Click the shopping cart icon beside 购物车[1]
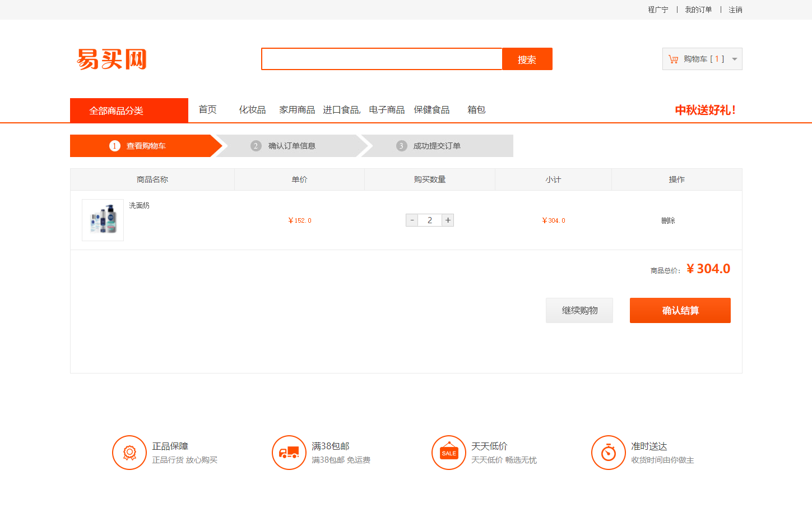Screen dimensions: 812x530 672,59
